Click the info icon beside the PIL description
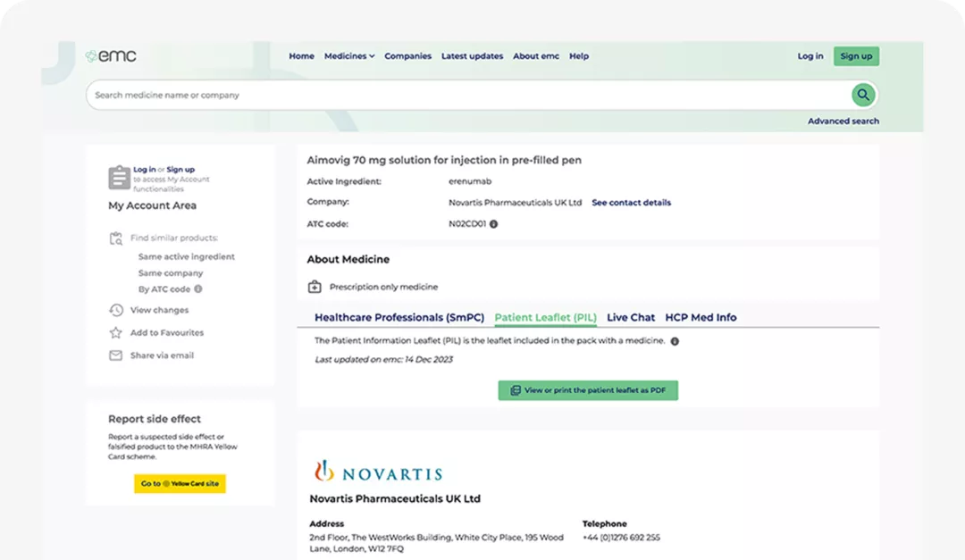 point(676,340)
